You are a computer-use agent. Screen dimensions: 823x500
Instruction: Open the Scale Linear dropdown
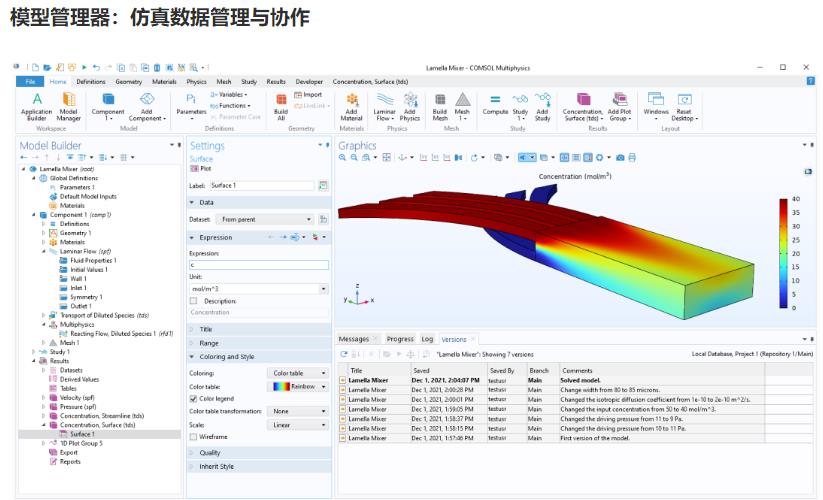pyautogui.click(x=298, y=425)
